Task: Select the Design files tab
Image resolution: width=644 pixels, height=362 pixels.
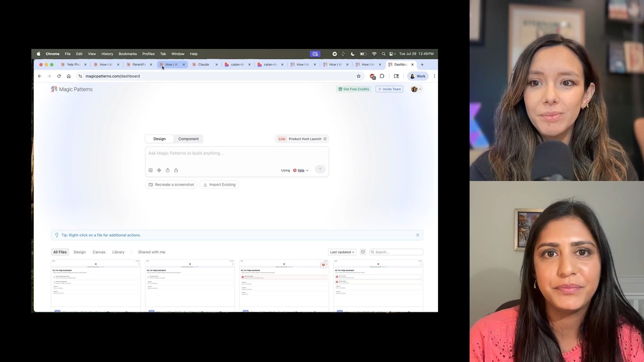Action: pos(79,252)
